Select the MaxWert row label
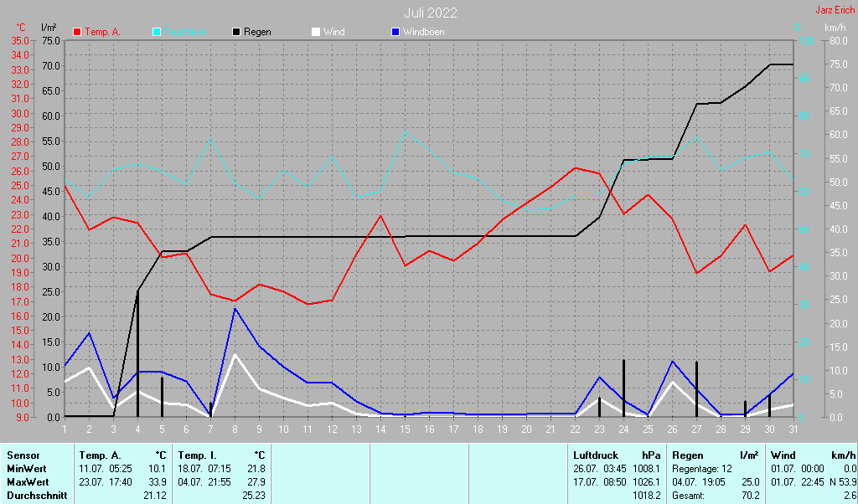The image size is (858, 504). point(27,481)
